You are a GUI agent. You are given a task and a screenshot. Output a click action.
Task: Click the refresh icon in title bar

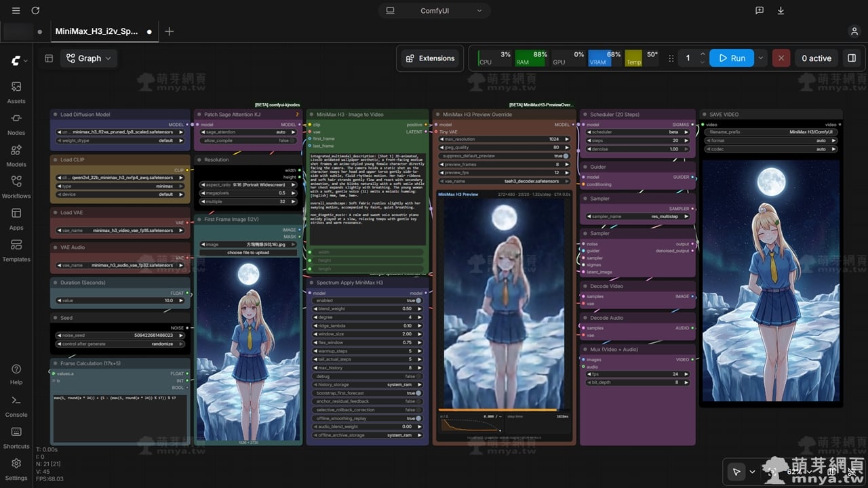tap(35, 11)
